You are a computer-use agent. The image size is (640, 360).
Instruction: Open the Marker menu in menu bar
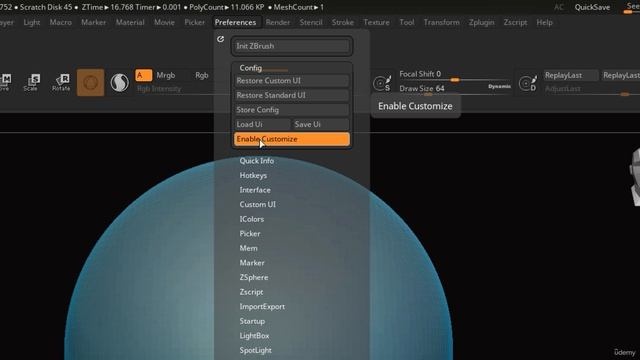(x=93, y=22)
